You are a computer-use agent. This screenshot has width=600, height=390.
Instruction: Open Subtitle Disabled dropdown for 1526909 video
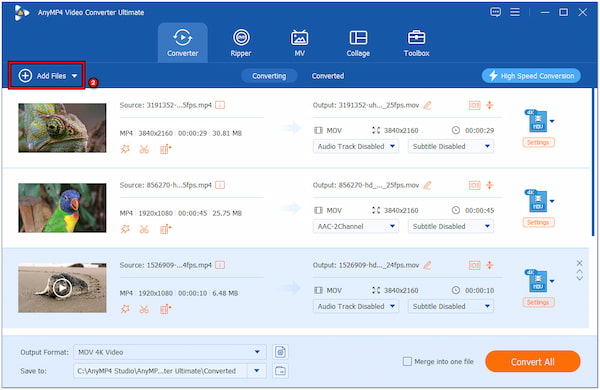[451, 306]
